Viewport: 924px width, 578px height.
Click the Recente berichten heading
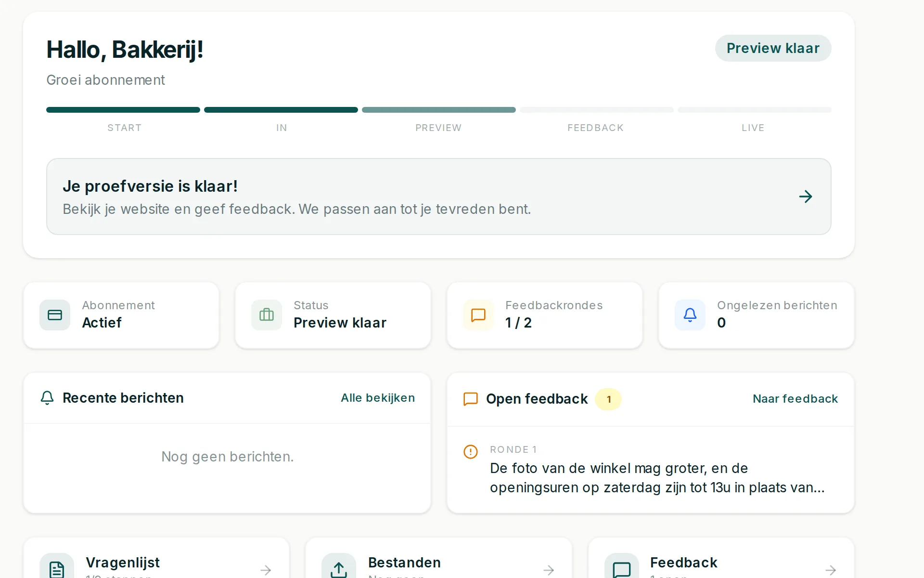(x=123, y=398)
